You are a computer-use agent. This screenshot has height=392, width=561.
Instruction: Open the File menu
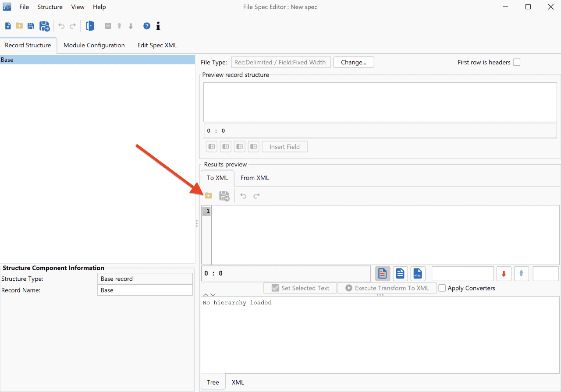coord(24,7)
